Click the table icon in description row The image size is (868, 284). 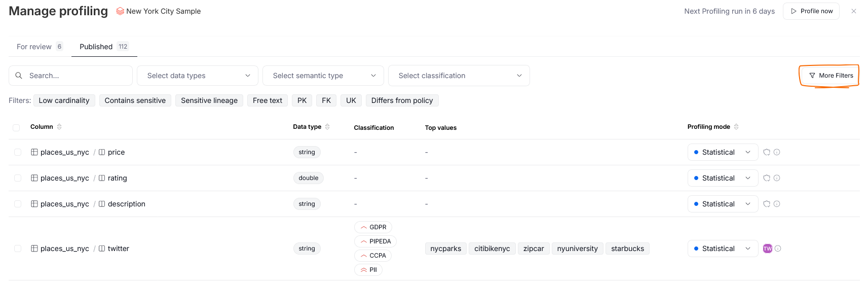click(34, 204)
